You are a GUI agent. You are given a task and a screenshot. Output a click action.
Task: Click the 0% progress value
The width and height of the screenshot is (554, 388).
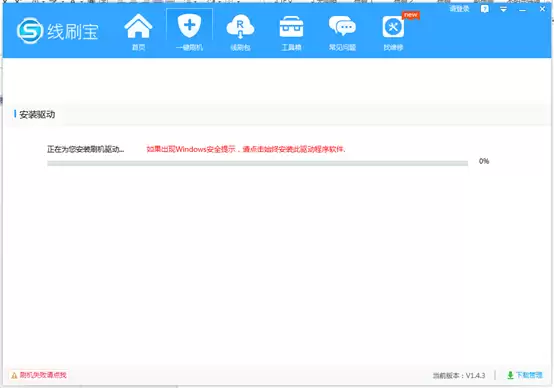[484, 161]
